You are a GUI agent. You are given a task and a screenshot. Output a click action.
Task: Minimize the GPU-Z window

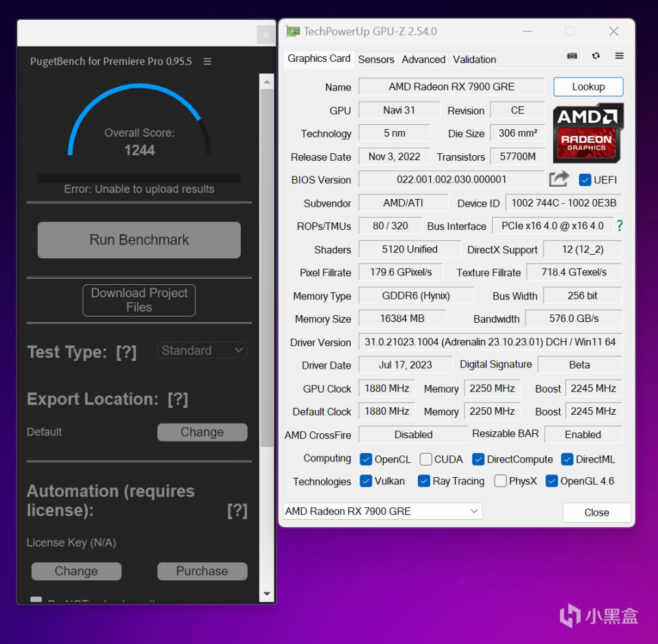click(528, 32)
